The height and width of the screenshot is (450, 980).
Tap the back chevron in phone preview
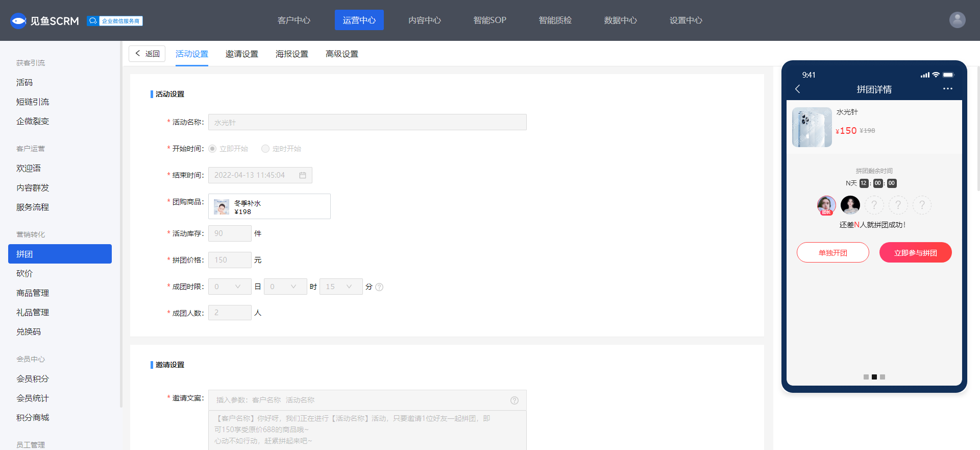click(798, 89)
